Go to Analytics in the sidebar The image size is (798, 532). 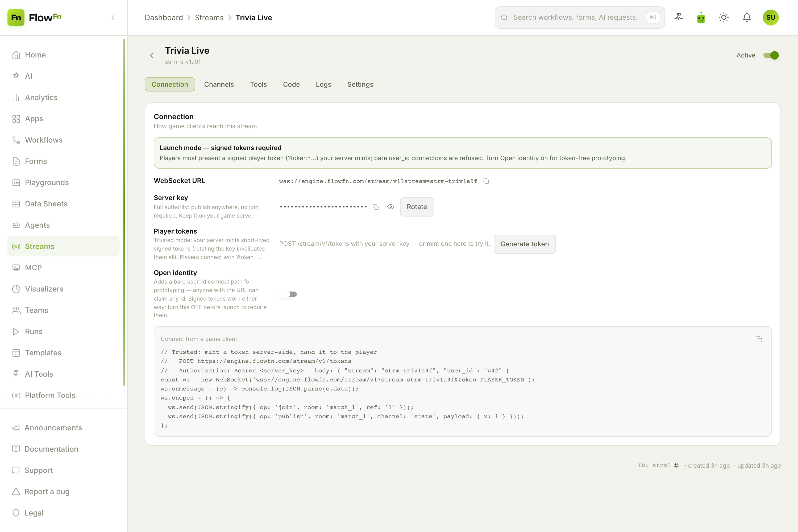pyautogui.click(x=64, y=97)
